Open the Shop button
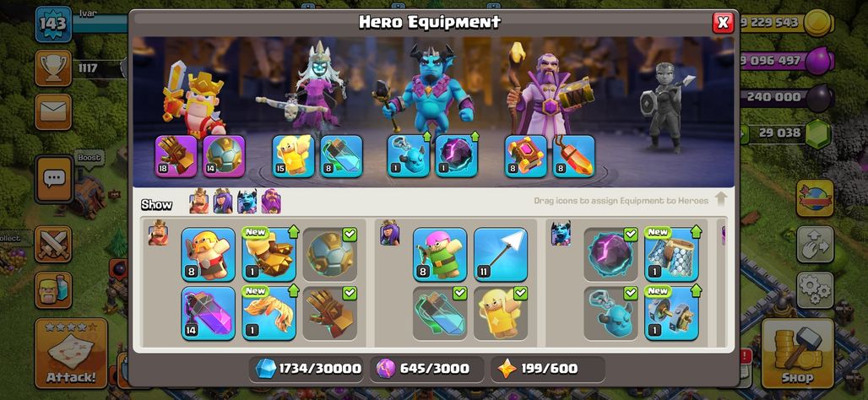 (x=798, y=354)
